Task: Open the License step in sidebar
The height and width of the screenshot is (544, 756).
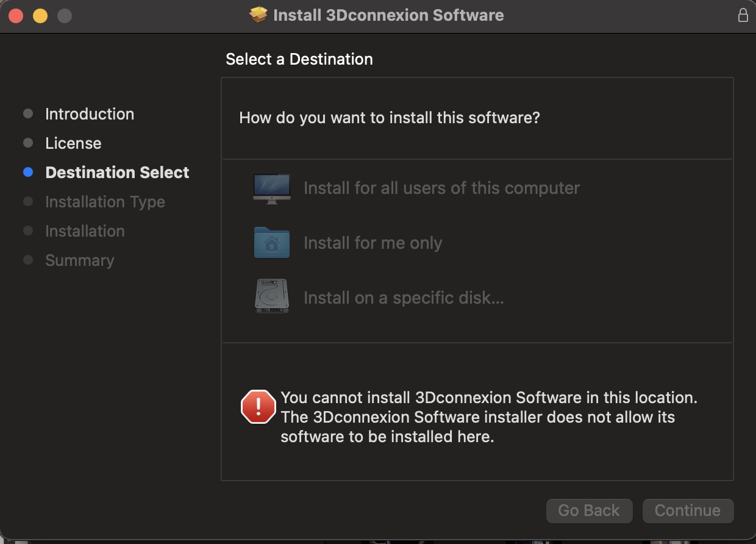Action: [73, 143]
